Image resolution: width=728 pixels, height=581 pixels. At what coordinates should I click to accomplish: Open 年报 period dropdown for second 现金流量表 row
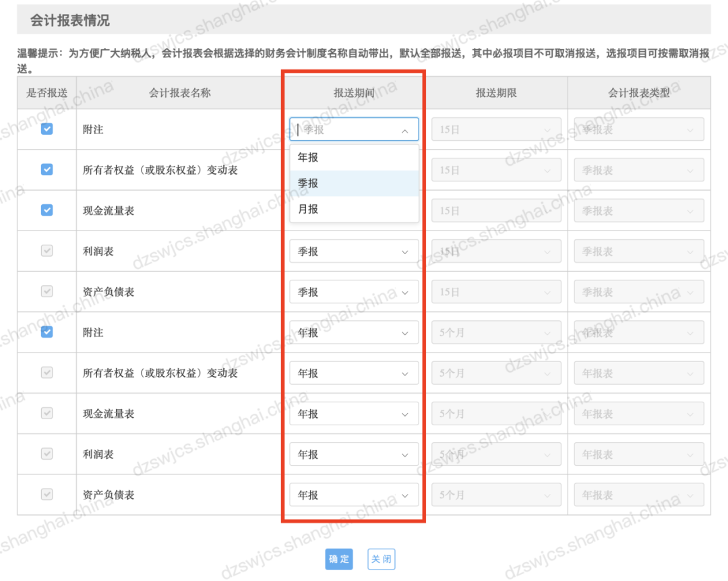354,414
